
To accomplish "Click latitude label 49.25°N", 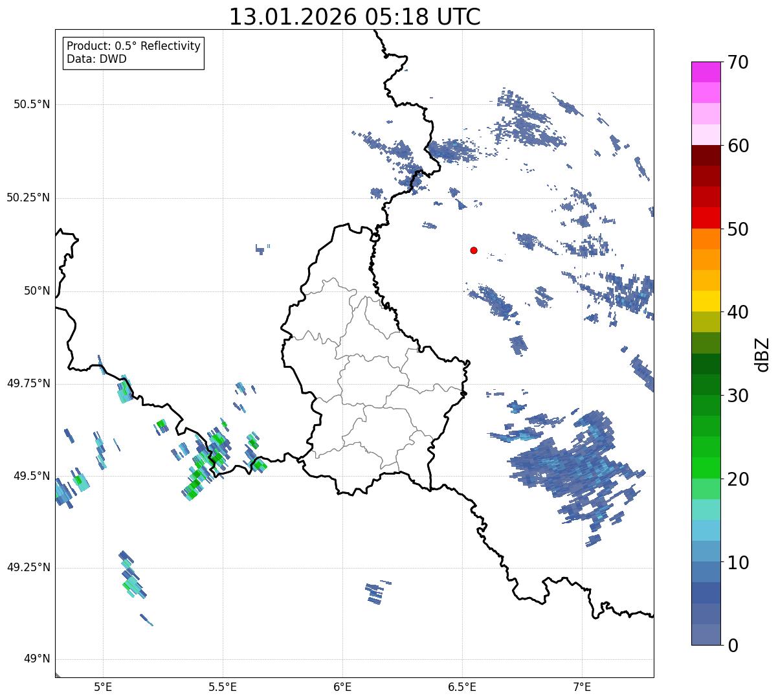I will point(28,568).
